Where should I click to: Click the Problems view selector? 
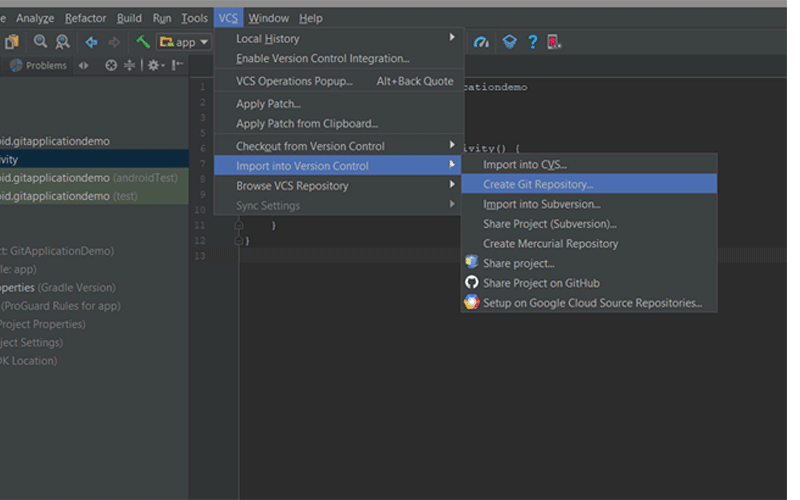tap(39, 65)
